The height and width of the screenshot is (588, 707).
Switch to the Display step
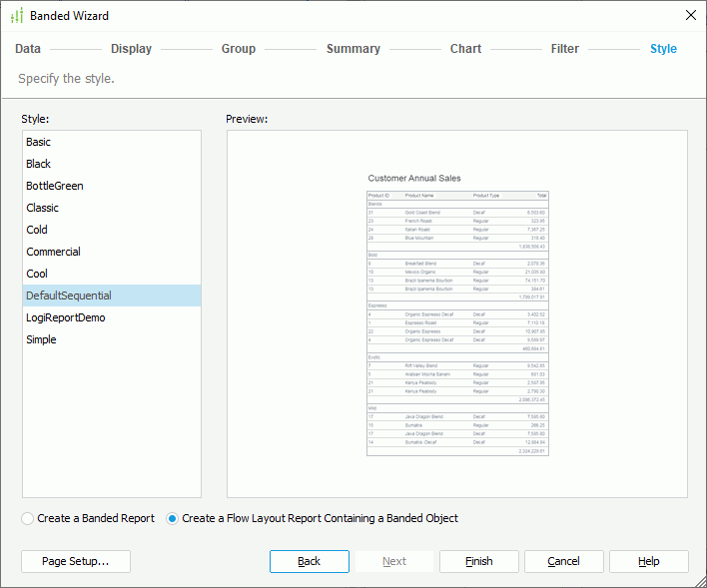click(131, 49)
